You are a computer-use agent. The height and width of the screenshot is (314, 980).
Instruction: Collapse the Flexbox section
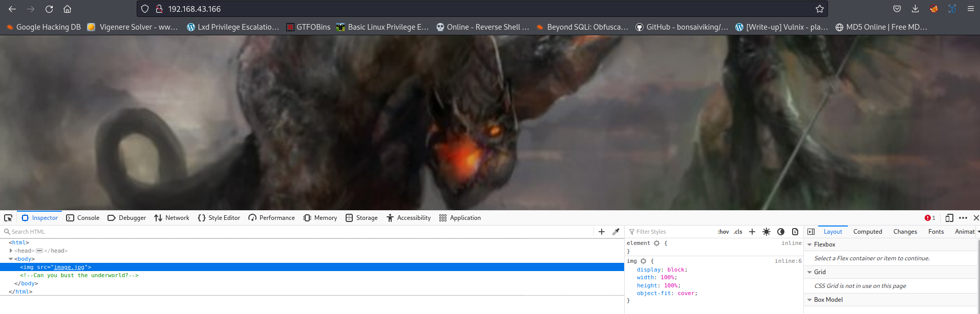(809, 244)
